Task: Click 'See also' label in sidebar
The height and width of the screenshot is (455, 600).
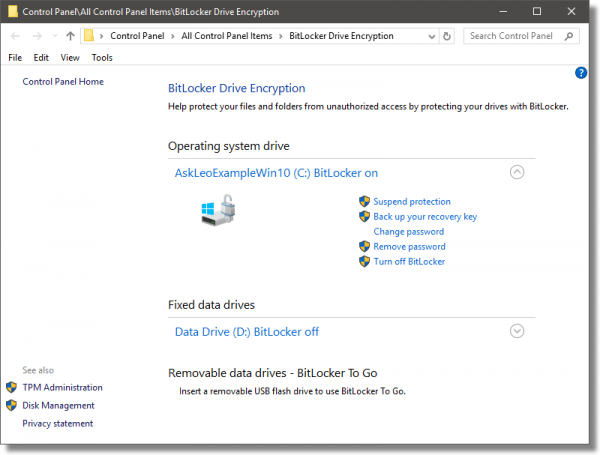Action: point(38,370)
